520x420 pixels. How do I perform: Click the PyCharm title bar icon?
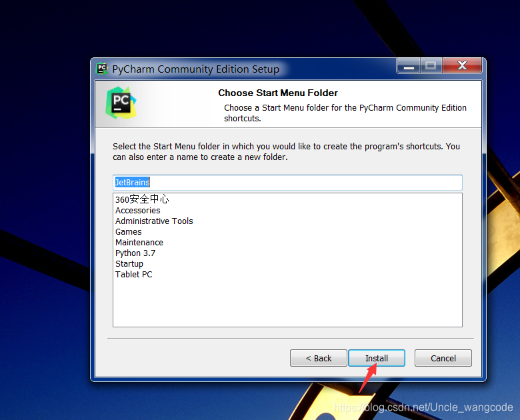tap(102, 69)
